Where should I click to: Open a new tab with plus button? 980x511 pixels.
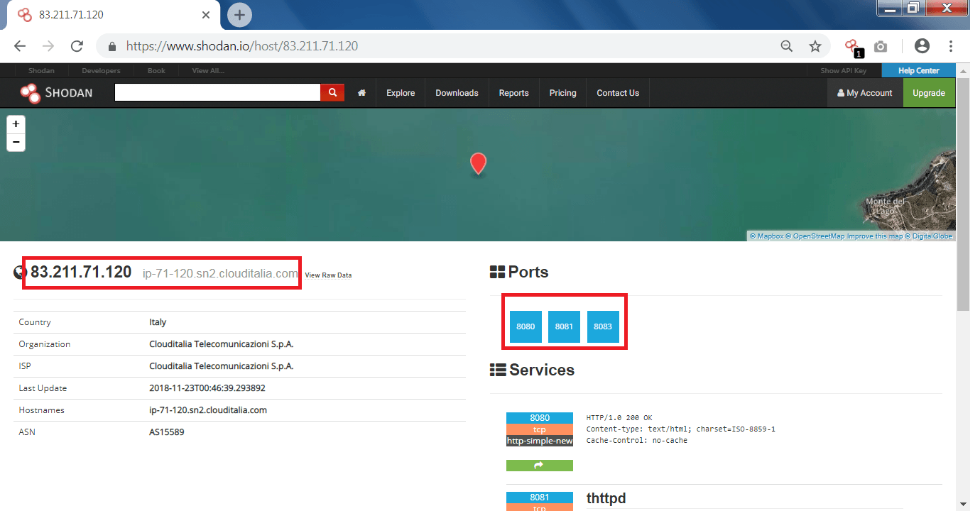pyautogui.click(x=239, y=14)
